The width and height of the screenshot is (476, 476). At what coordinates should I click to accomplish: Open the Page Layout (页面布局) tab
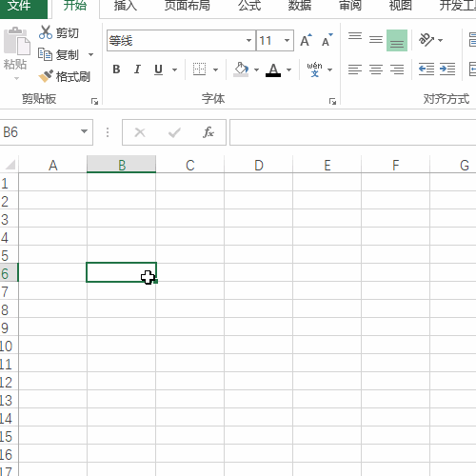click(188, 6)
